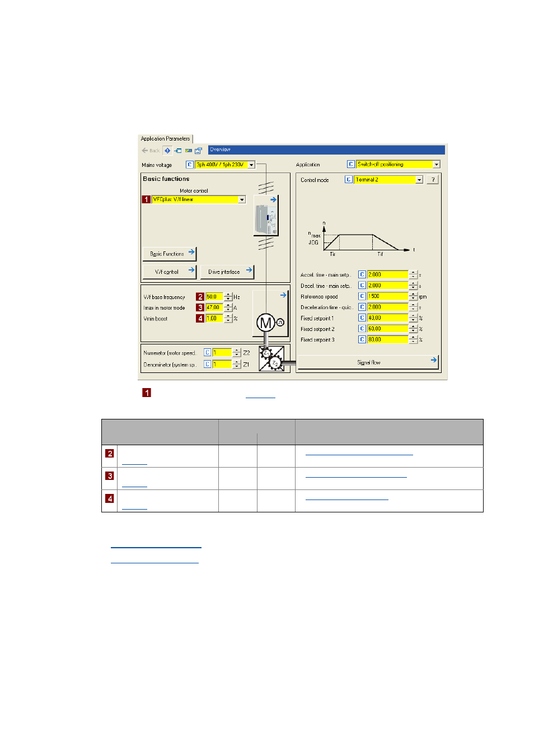This screenshot has height=756, width=534.
Task: Click the Fixed setpoint 3 value field
Action: 388,339
